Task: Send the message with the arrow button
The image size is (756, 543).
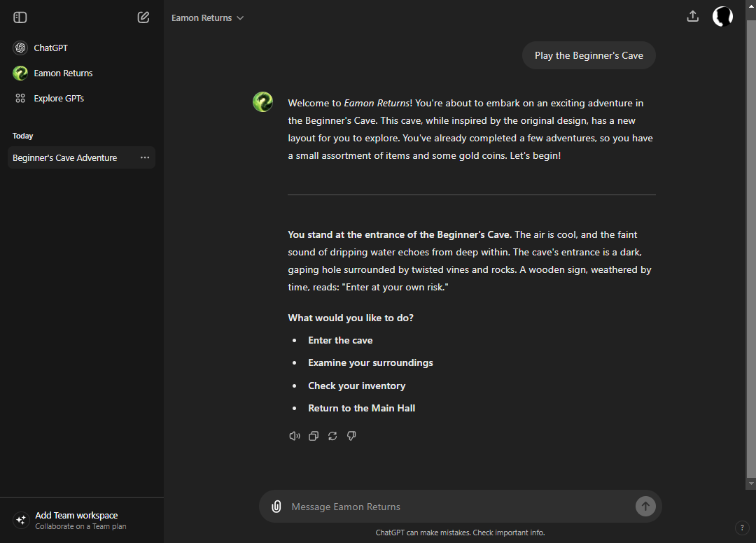Action: coord(645,507)
